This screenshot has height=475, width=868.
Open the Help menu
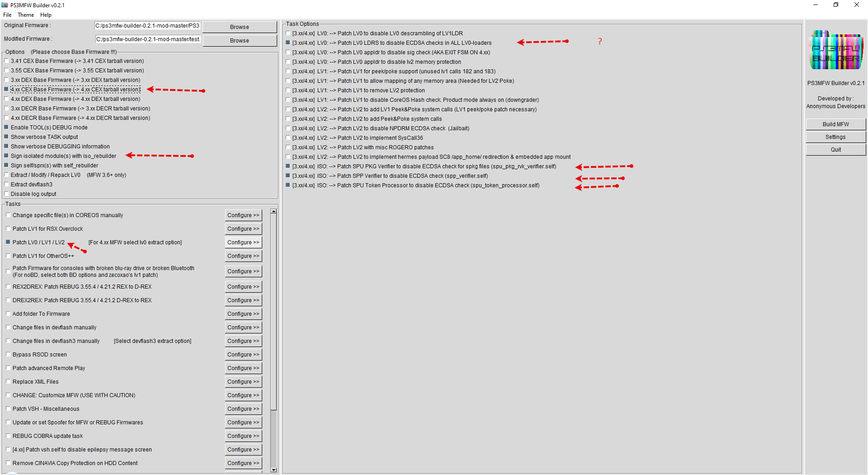click(46, 15)
